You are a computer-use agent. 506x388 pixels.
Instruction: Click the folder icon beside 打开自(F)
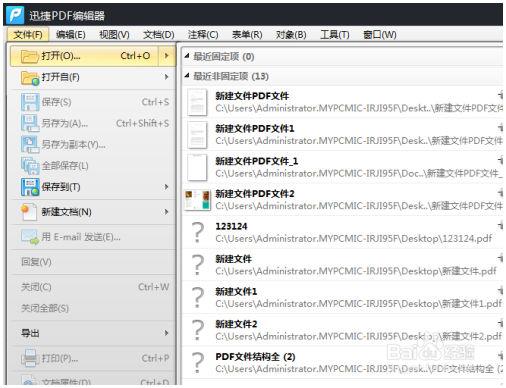coord(30,78)
